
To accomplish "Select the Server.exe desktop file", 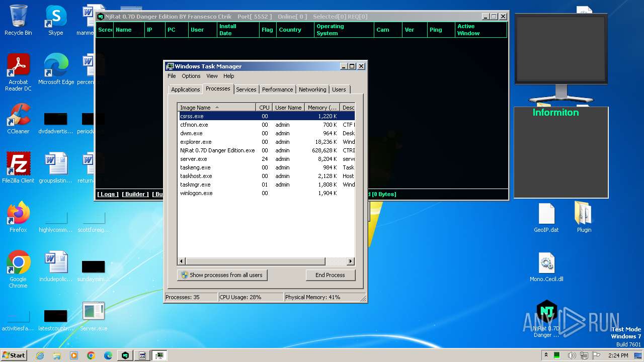I will pyautogui.click(x=93, y=317).
